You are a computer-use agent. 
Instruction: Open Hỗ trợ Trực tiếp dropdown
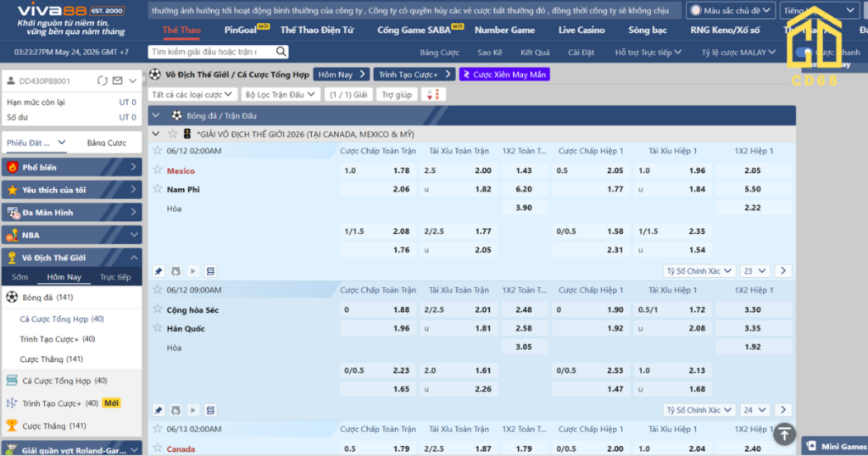[x=648, y=52]
